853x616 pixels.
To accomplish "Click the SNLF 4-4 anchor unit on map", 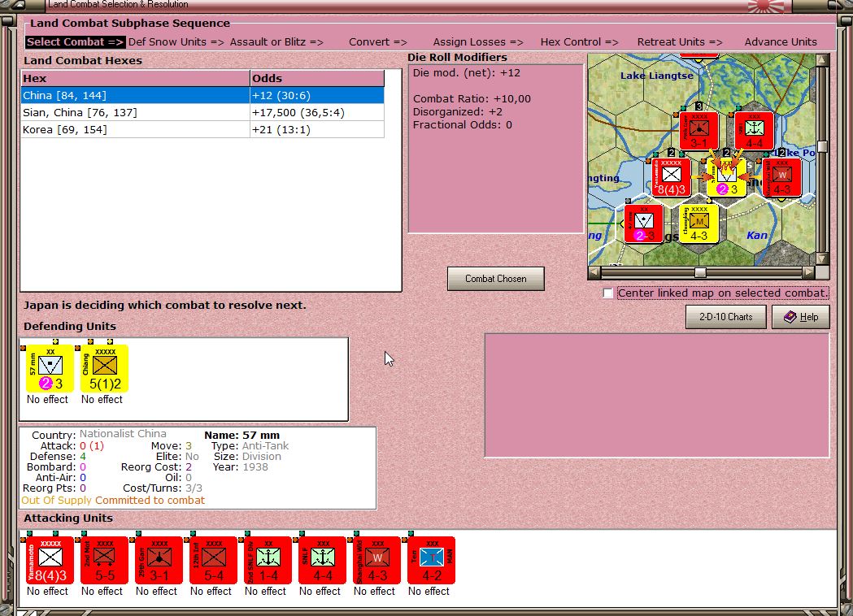I will 754,131.
